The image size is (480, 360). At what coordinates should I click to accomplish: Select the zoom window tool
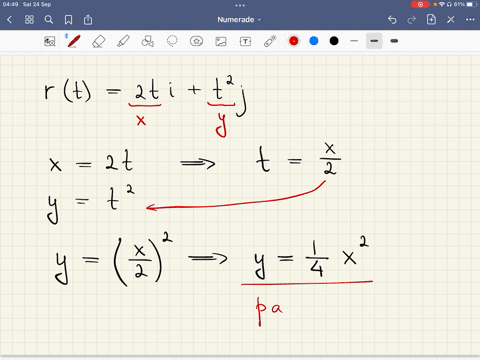tap(50, 41)
